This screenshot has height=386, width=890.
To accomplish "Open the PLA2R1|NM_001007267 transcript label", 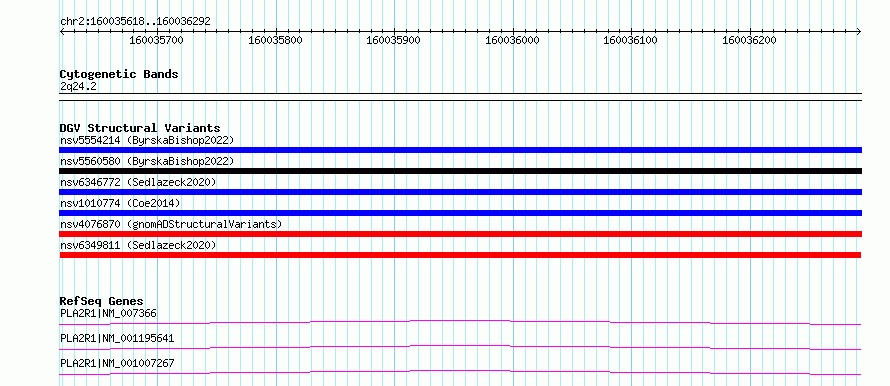I will click(x=117, y=363).
